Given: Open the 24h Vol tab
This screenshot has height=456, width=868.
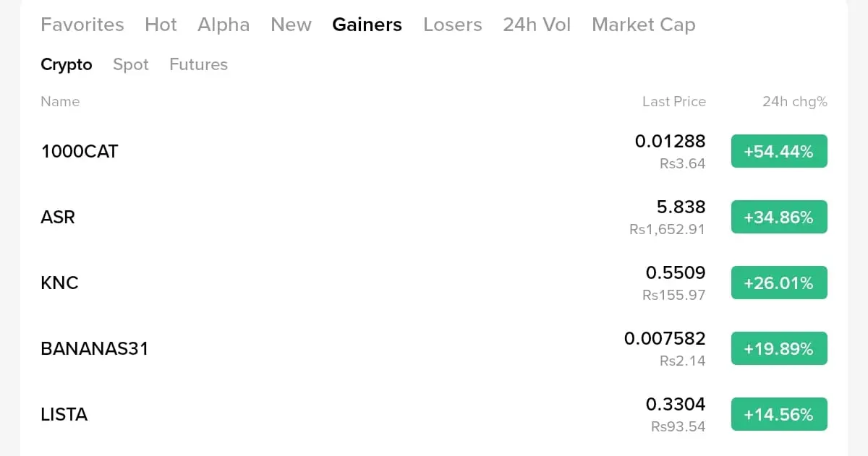Looking at the screenshot, I should (537, 25).
